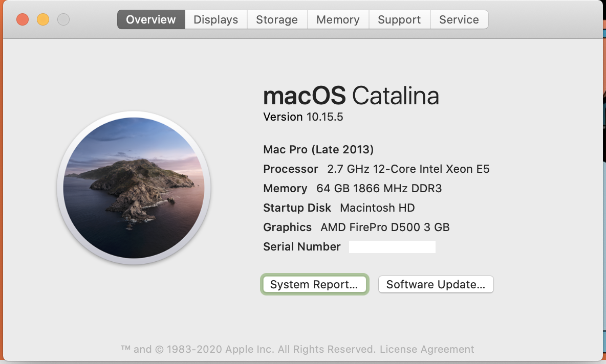Go to the Memory tab
Viewport: 606px width, 364px height.
point(338,19)
